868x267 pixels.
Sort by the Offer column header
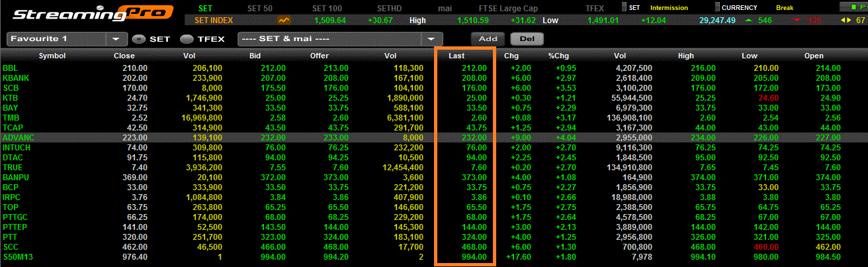(320, 56)
